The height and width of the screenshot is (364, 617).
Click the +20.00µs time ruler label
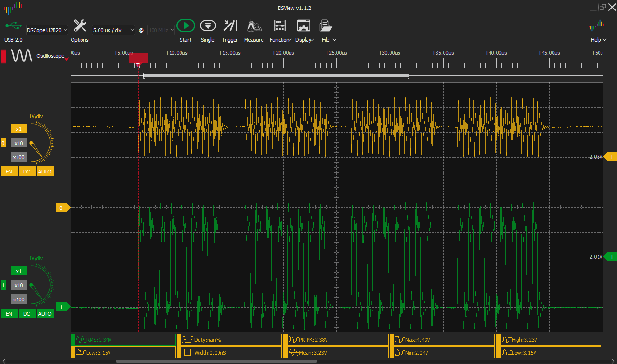[x=283, y=53]
